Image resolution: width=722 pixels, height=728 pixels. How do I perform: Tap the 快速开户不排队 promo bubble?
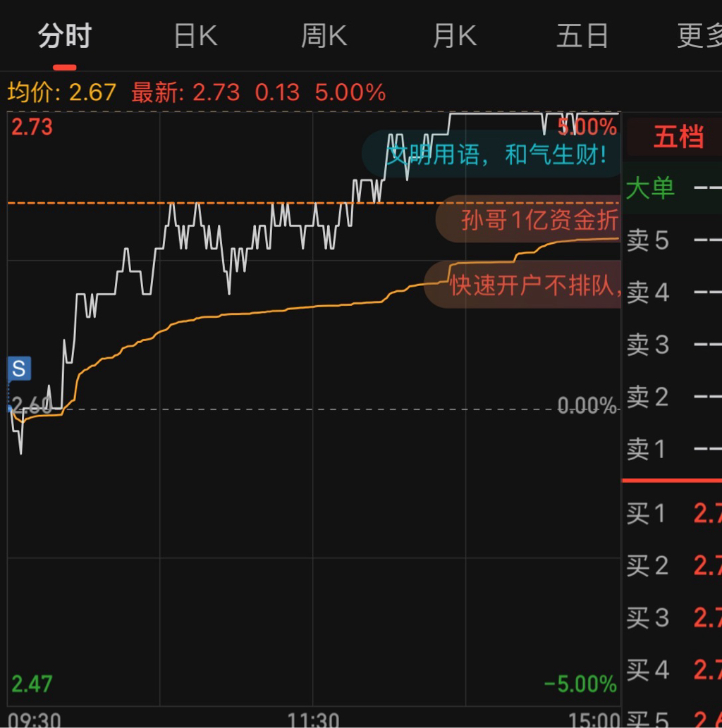[522, 285]
